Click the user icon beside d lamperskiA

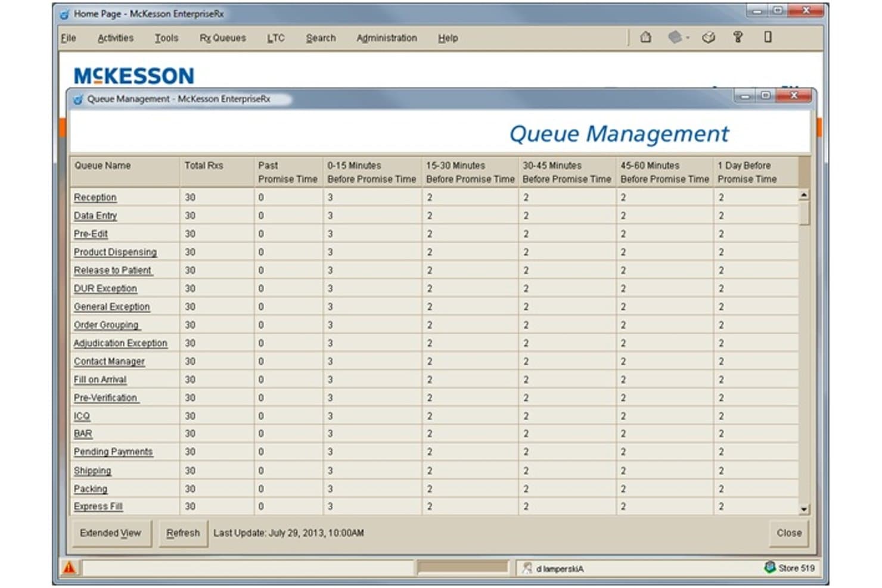click(x=527, y=568)
